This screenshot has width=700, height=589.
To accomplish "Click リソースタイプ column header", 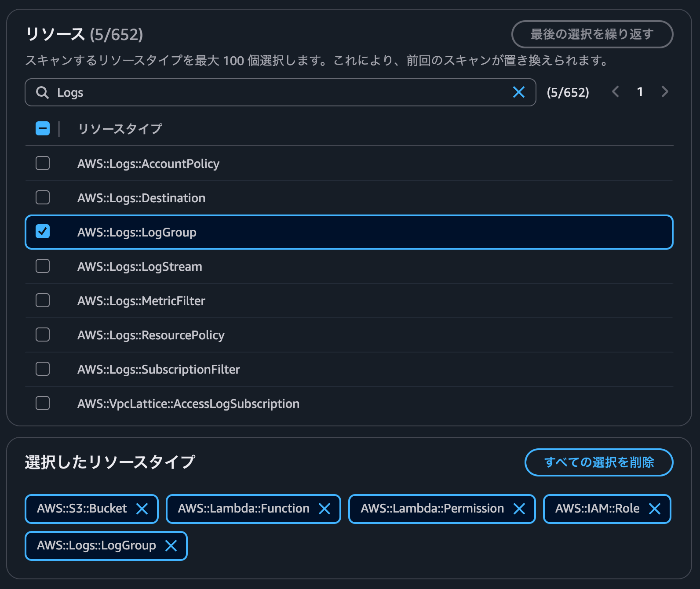I will click(x=120, y=129).
